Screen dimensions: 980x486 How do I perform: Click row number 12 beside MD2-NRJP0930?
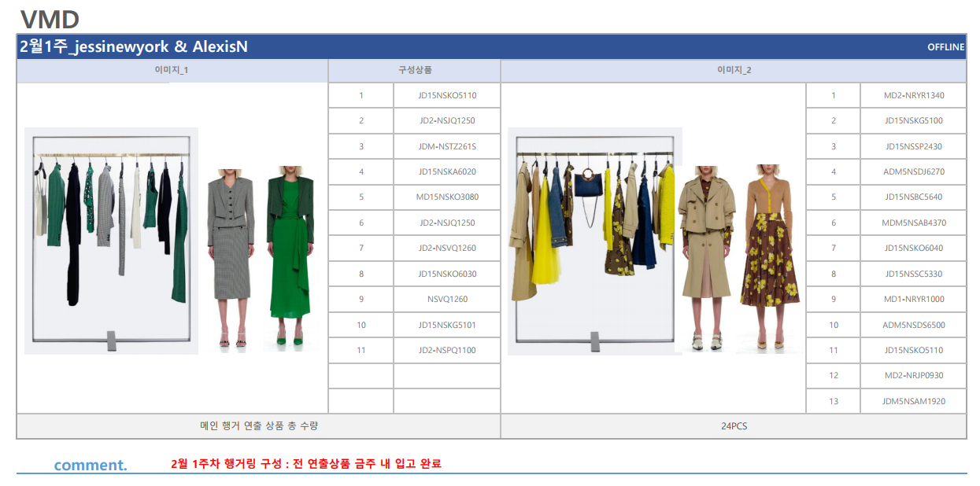click(x=834, y=376)
